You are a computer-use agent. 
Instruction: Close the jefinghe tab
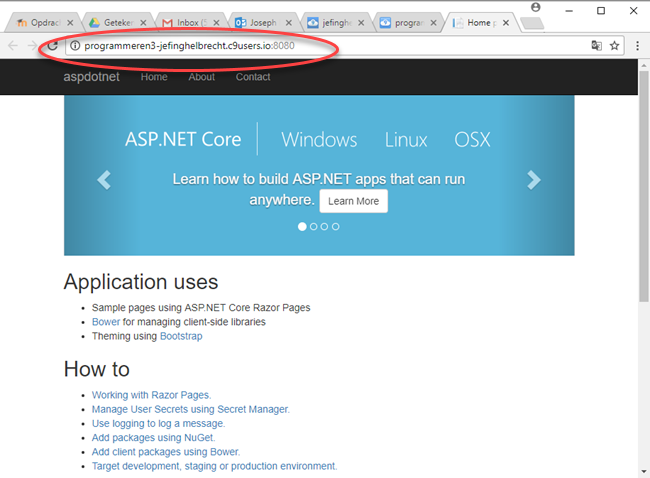point(361,23)
